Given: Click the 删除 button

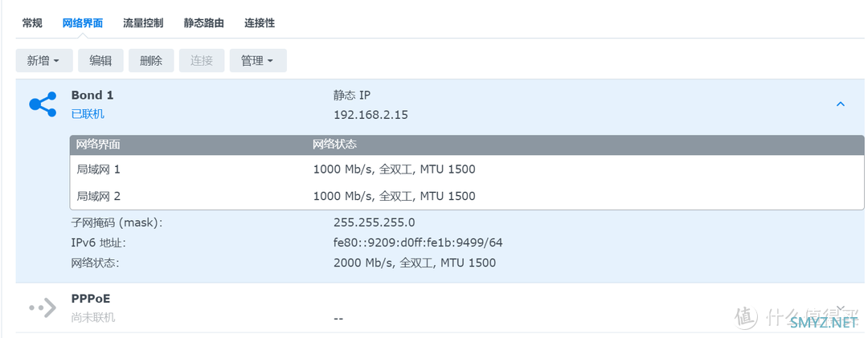Looking at the screenshot, I should (151, 61).
